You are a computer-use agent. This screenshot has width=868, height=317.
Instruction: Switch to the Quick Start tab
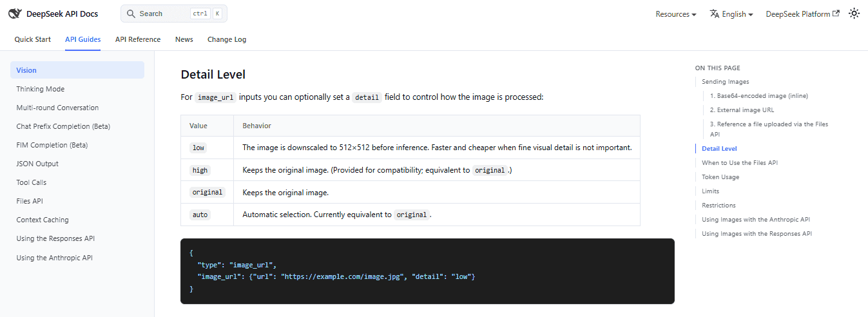pyautogui.click(x=33, y=39)
